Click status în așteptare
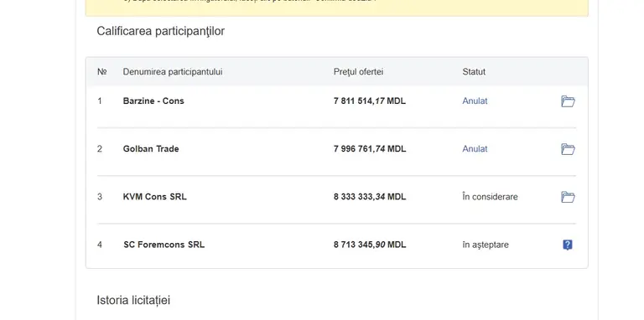 point(486,245)
